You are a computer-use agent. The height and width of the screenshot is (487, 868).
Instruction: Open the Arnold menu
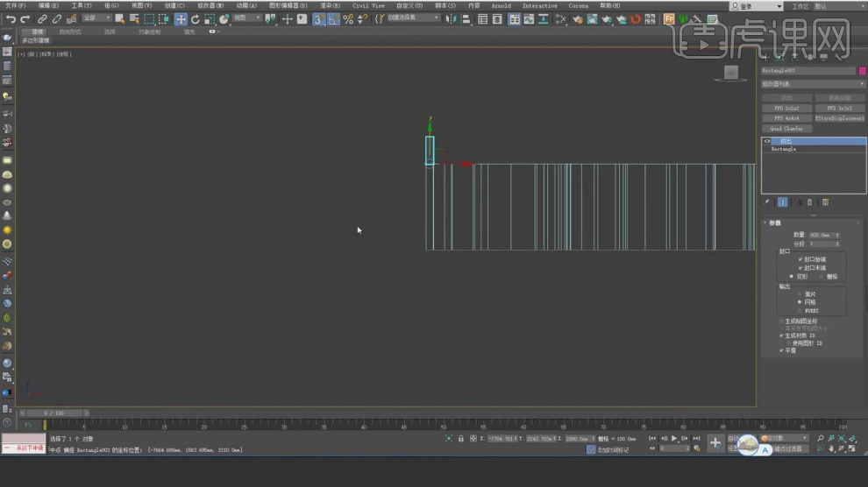(501, 5)
